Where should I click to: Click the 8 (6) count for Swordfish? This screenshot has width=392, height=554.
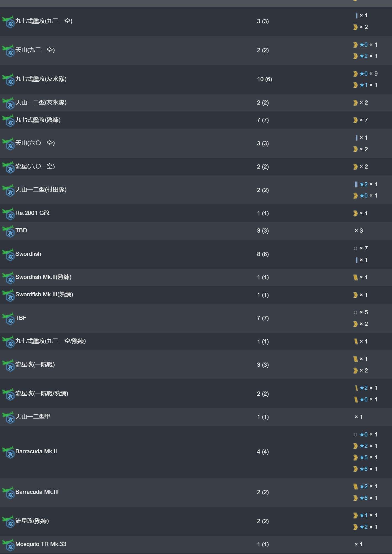263,254
